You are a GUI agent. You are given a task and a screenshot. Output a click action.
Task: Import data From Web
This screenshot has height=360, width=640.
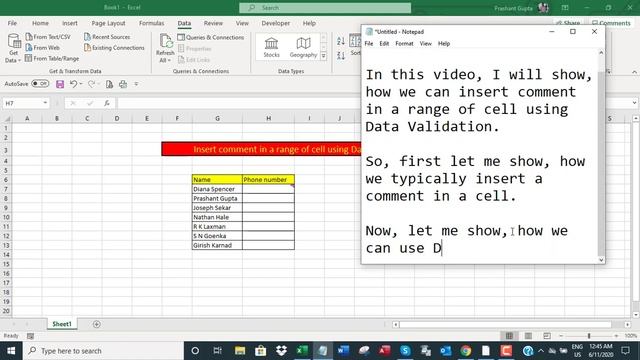(42, 48)
